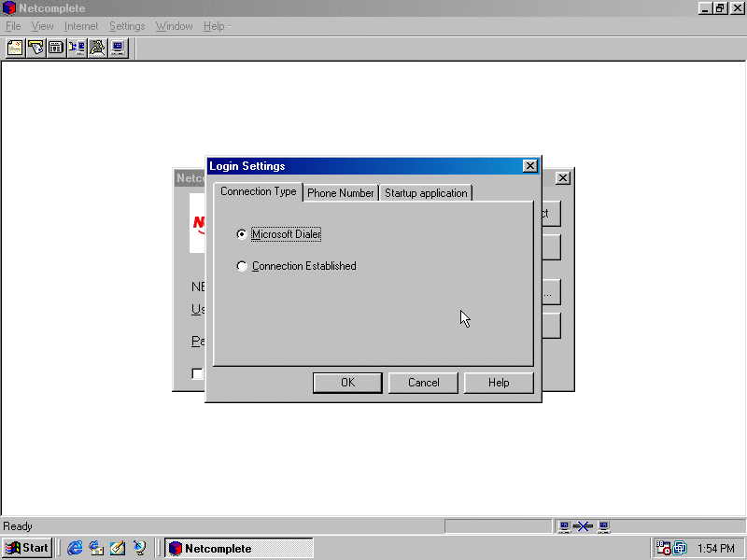Viewport: 747px width, 560px height.
Task: Click the connected computers icon in toolbar
Action: point(77,48)
